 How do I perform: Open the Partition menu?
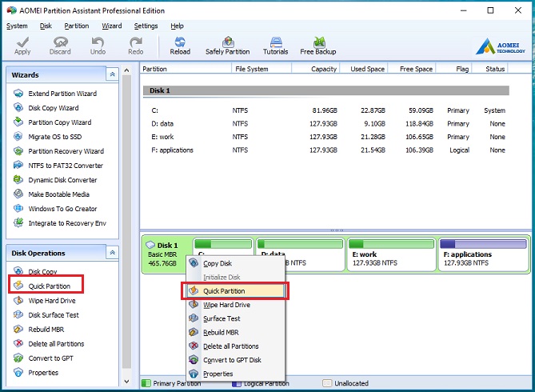(77, 26)
